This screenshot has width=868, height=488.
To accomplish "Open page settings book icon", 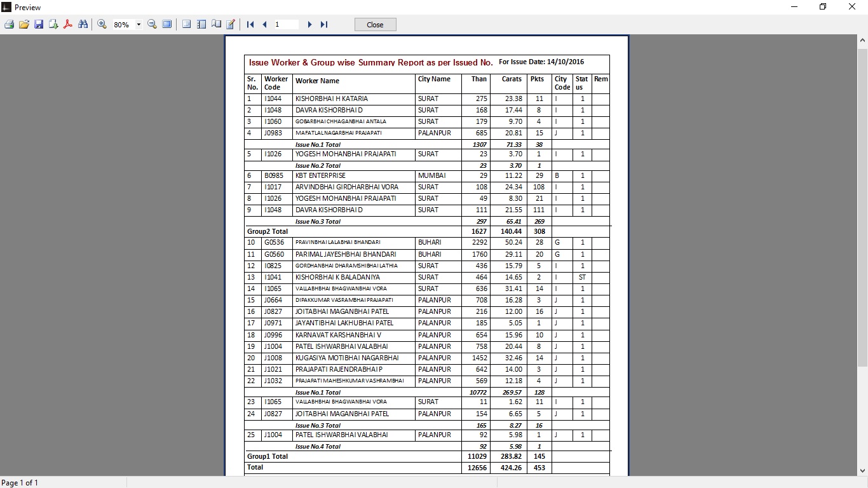I will tap(216, 25).
